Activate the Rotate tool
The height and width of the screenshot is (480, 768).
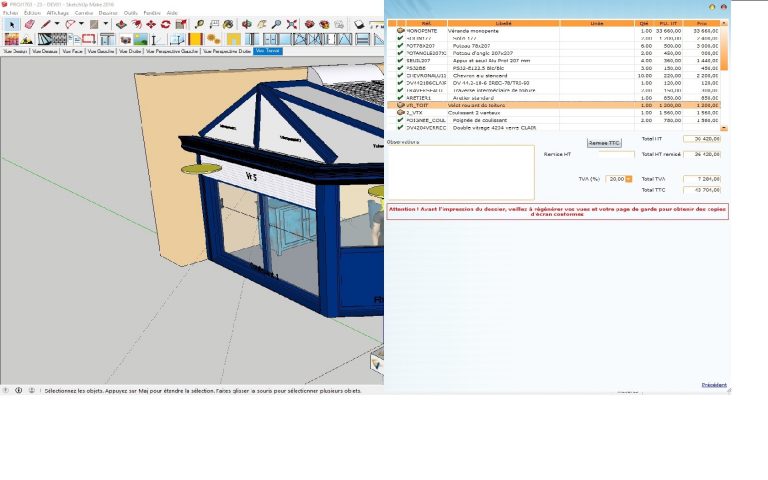166,24
